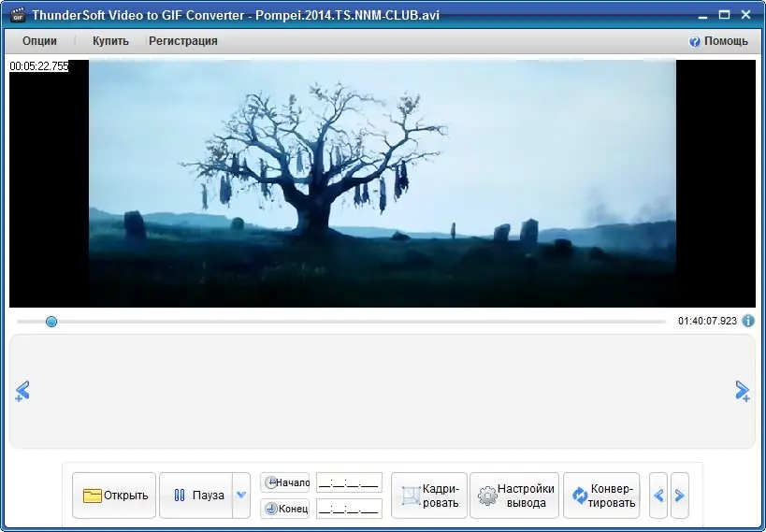Click the seek bar track at its midpoint
766x532 pixels.
coord(341,322)
